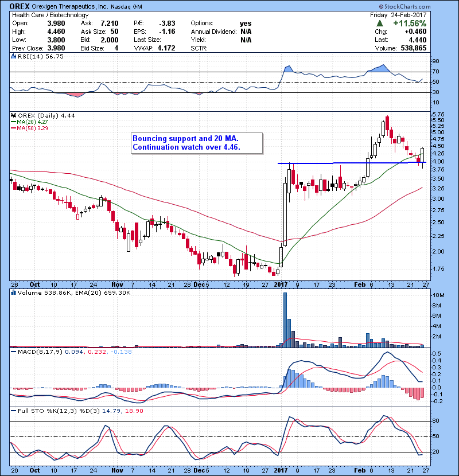Click the OREX (Daily) 4.44 chart title
This screenshot has height=476, width=459.
(46, 115)
